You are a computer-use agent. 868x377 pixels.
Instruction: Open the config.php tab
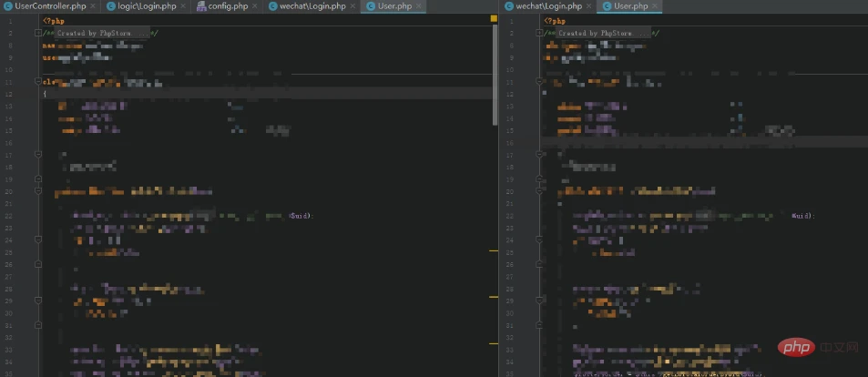tap(229, 6)
